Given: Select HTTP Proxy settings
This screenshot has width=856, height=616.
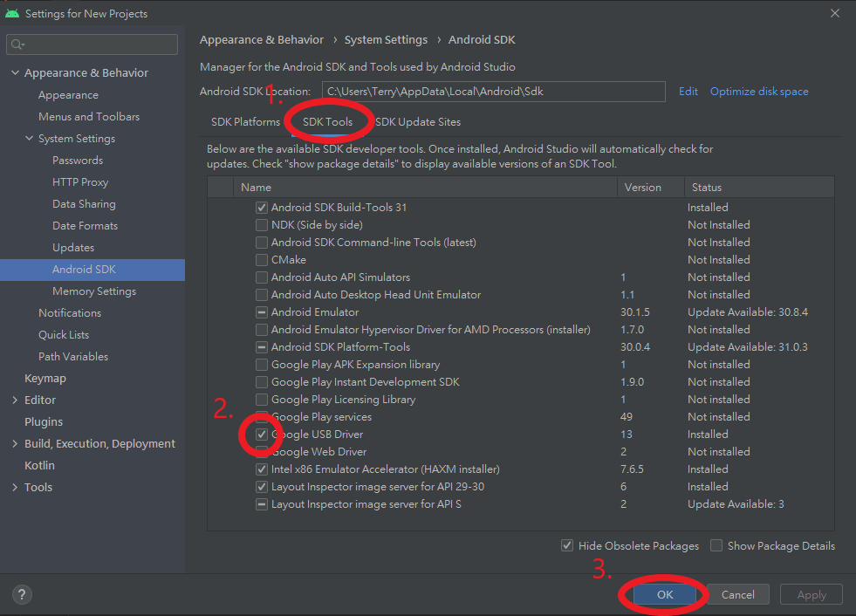Looking at the screenshot, I should click(x=80, y=181).
